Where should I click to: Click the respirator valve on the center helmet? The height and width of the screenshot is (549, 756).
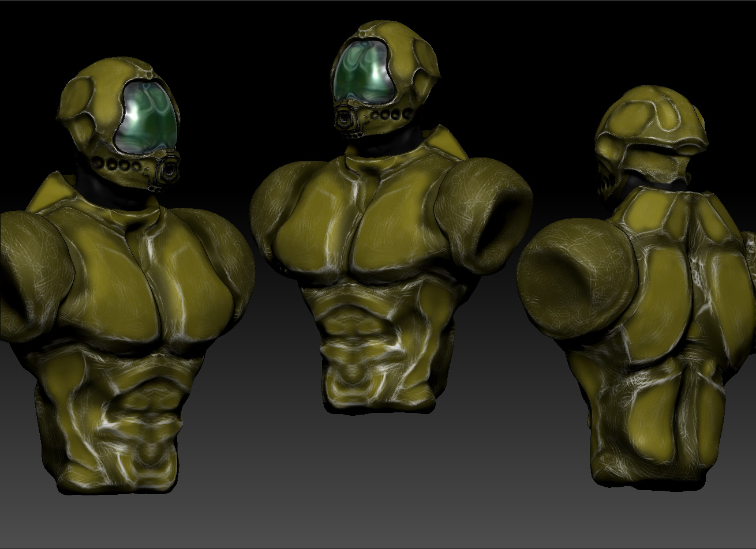click(346, 118)
